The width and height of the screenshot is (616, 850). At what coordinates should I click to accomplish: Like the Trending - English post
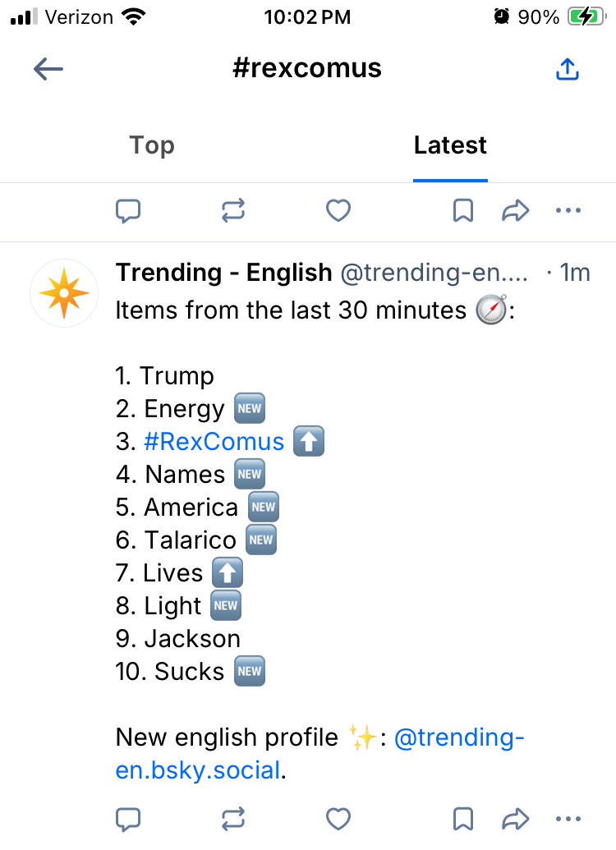[338, 819]
